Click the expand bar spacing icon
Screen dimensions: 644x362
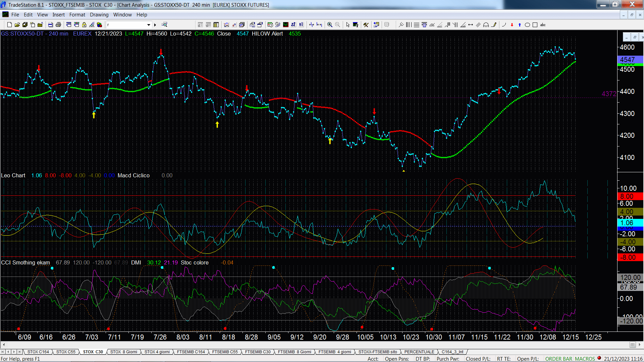[x=319, y=25]
